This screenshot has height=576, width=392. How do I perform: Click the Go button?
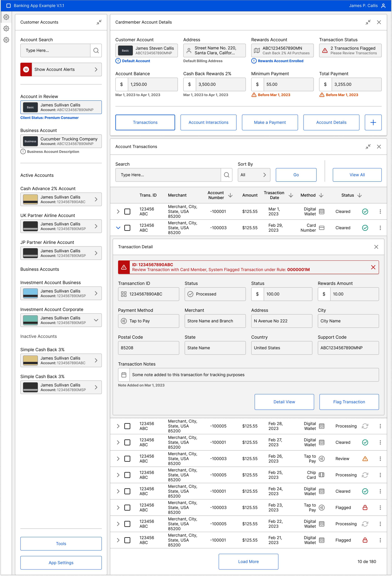point(296,175)
